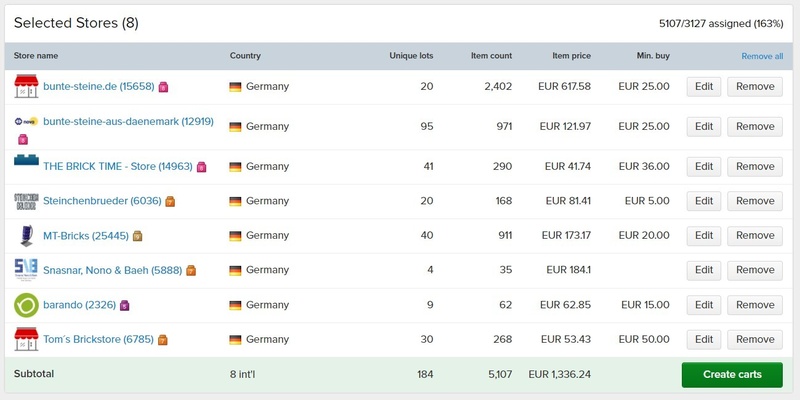Click the pink badge beside bunte-steine.de
This screenshot has width=800, height=400.
point(163,87)
